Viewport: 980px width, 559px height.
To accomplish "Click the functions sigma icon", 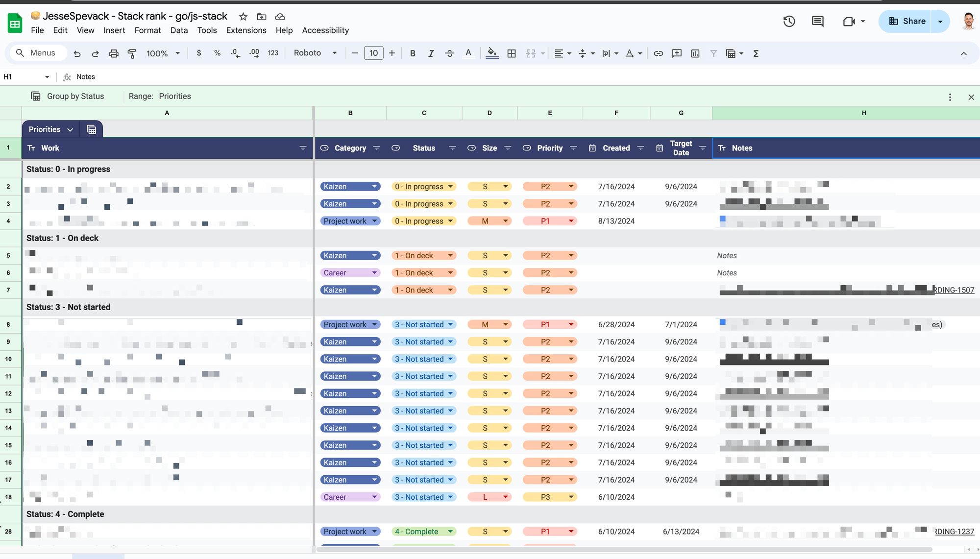I will (x=756, y=53).
